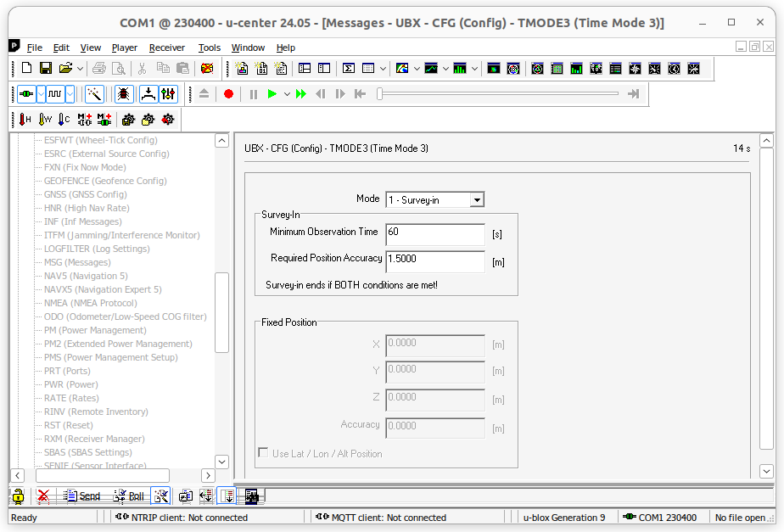
Task: Click the red record button
Action: [228, 94]
